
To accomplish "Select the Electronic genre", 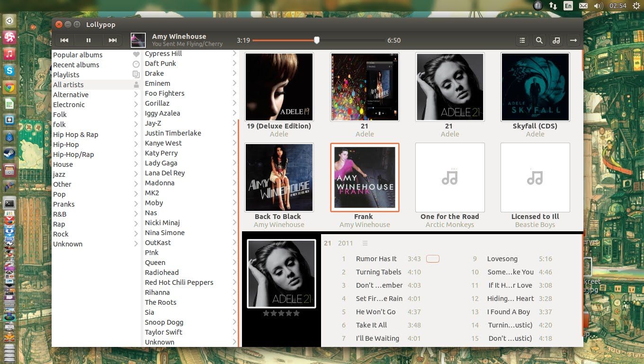I will point(96,105).
